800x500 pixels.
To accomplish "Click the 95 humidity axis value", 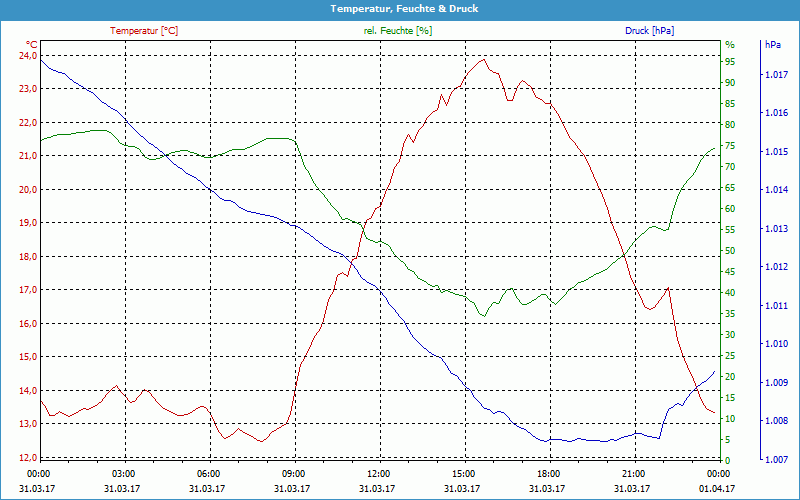I will click(x=730, y=61).
